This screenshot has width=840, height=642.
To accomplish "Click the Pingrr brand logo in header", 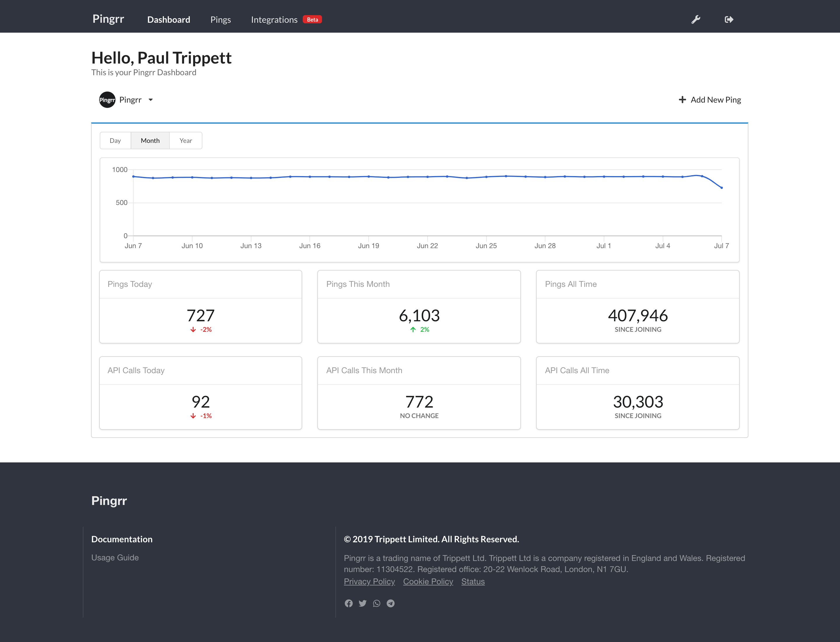I will [x=108, y=19].
